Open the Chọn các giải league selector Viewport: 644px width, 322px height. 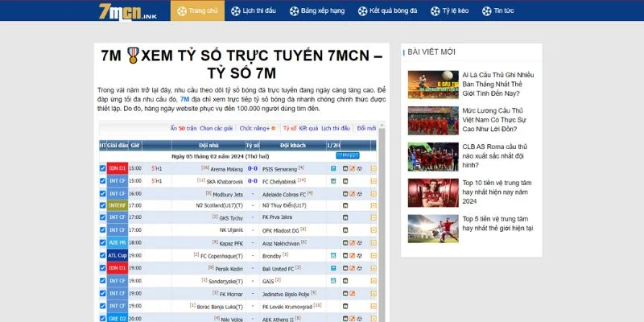point(216,128)
